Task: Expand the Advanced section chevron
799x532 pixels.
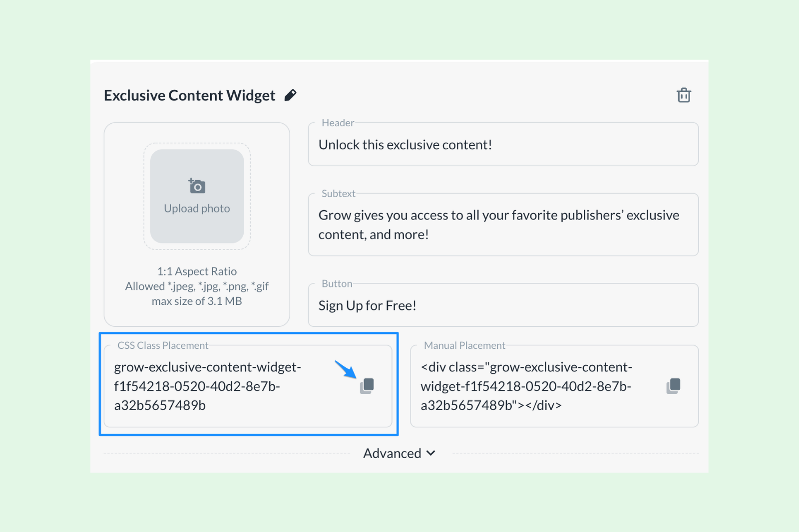Action: tap(431, 453)
